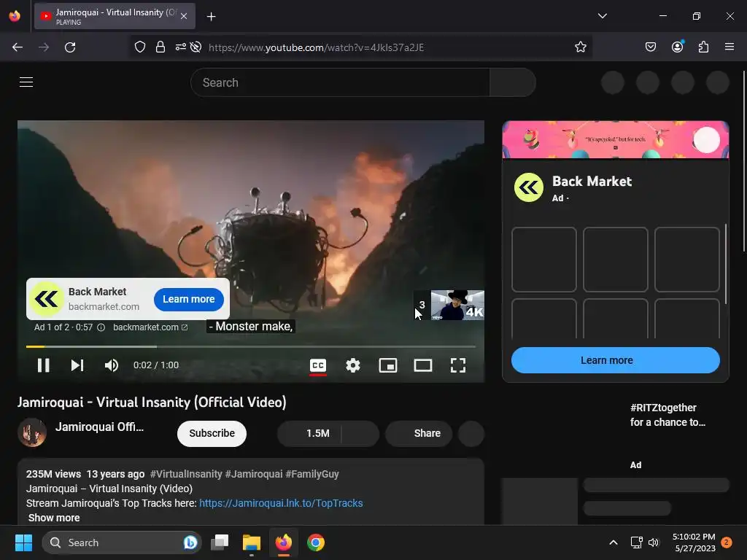The image size is (747, 560).
Task: Show hidden system tray icons chevron
Action: point(613,542)
